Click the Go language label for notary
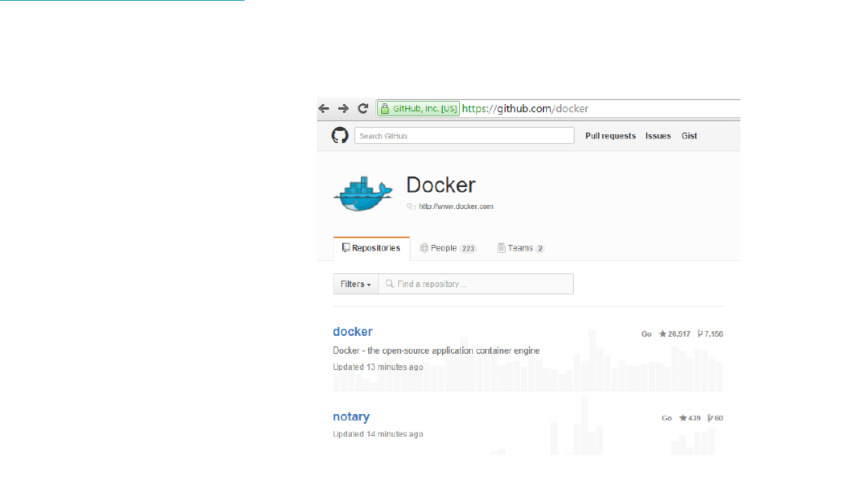The height and width of the screenshot is (488, 868). pos(666,418)
